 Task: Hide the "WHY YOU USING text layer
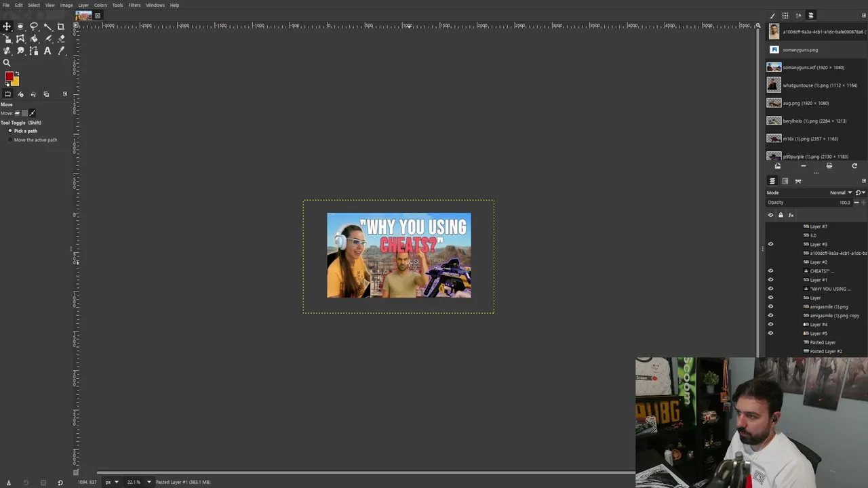(770, 289)
